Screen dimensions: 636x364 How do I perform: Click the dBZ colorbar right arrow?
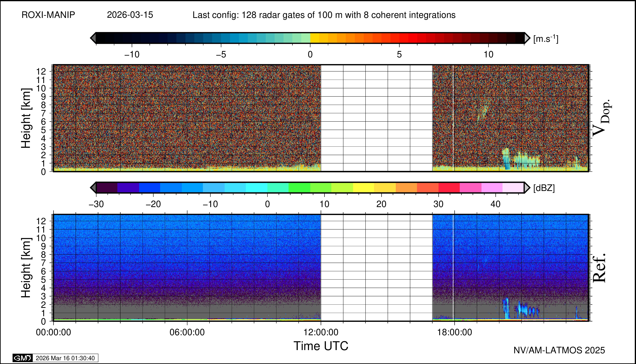pyautogui.click(x=527, y=188)
